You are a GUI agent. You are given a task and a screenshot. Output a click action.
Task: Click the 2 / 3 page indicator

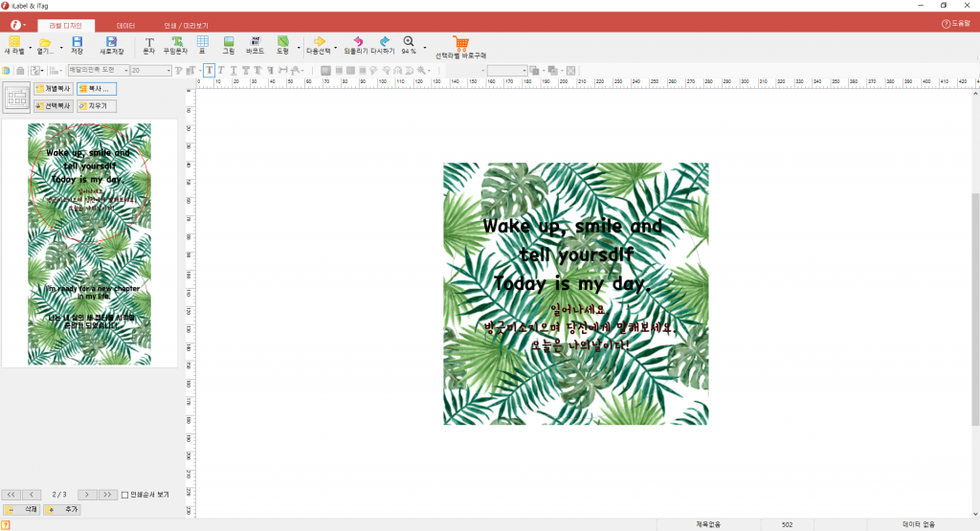click(x=59, y=495)
